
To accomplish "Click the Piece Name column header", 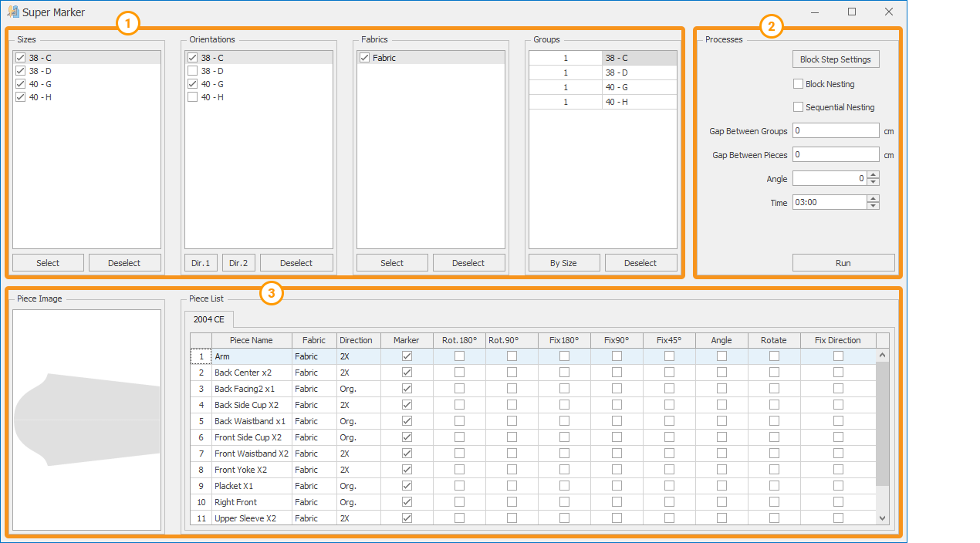I will pos(252,340).
